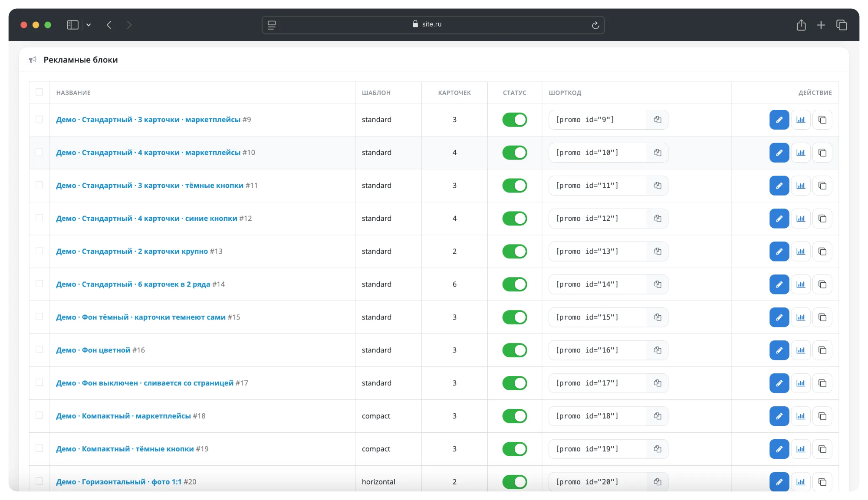Screen dimensions: 868x500
Task: Go back to previous page
Action: pos(109,25)
